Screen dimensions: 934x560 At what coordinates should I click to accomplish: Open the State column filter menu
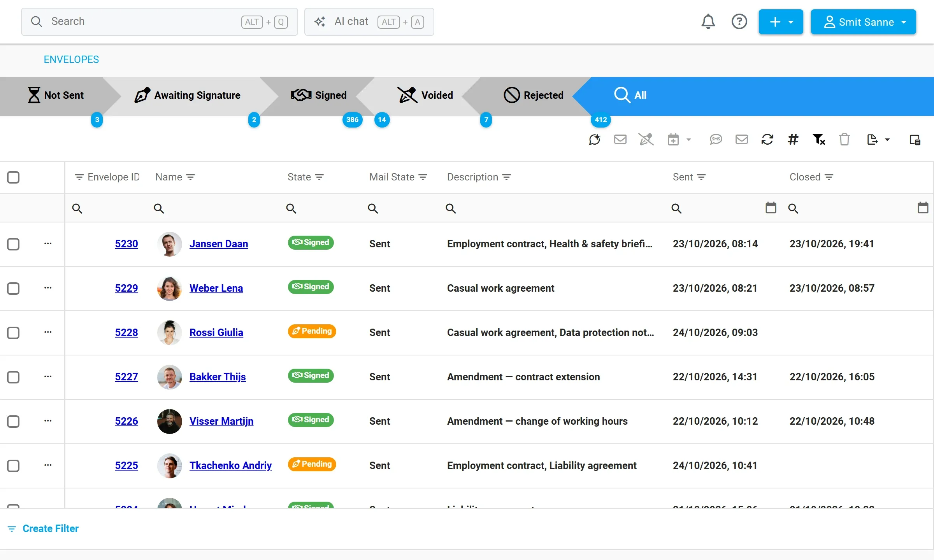pyautogui.click(x=319, y=177)
